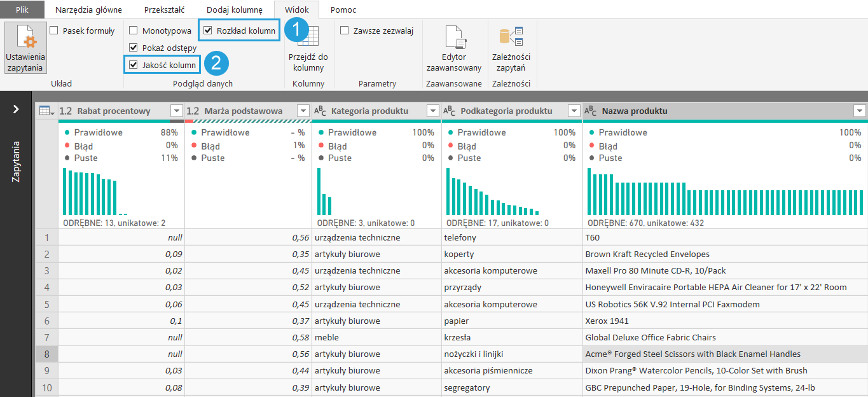Open the Plik menu
This screenshot has width=868, height=397.
click(x=22, y=10)
